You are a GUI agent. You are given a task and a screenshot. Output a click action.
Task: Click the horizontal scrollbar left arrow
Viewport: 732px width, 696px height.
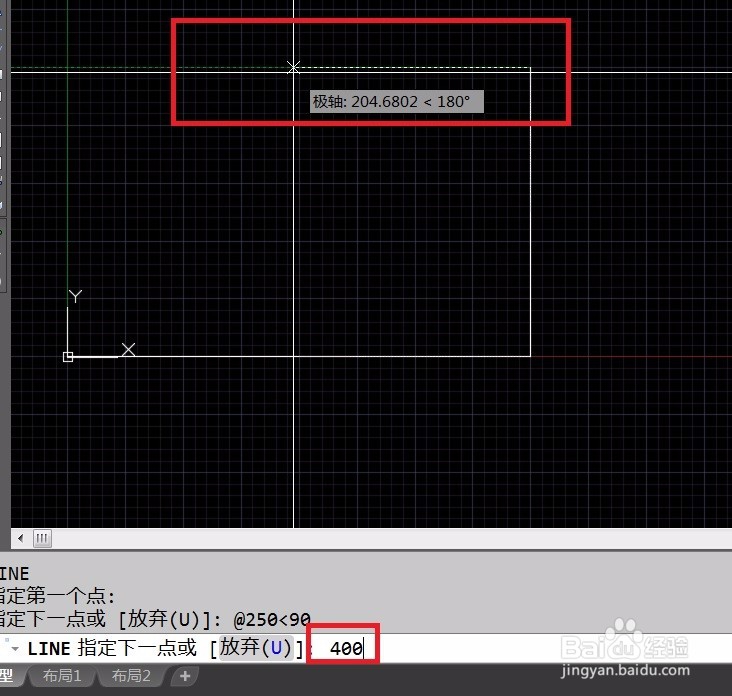(21, 538)
